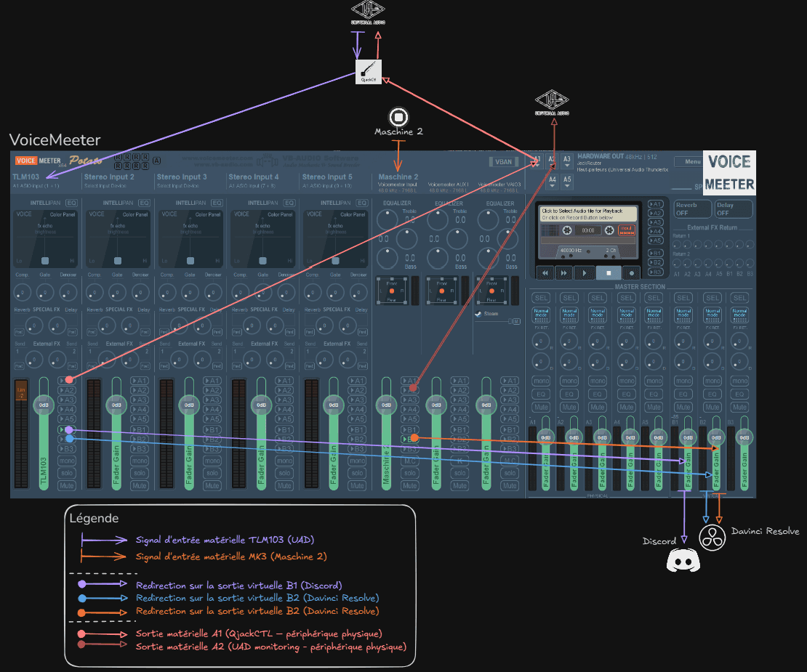
Task: Open EQ for master bus A4
Action: (x=627, y=394)
